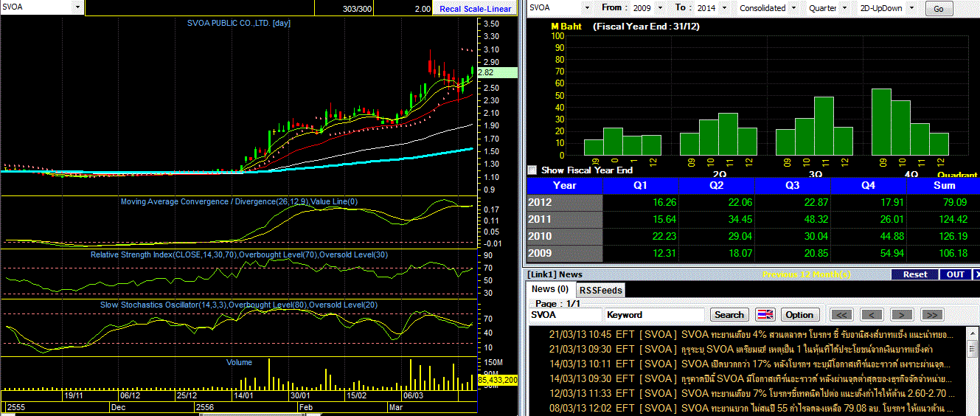Viewport: 980px width, 416px height.
Task: Go to the next news page (>)
Action: 902,315
